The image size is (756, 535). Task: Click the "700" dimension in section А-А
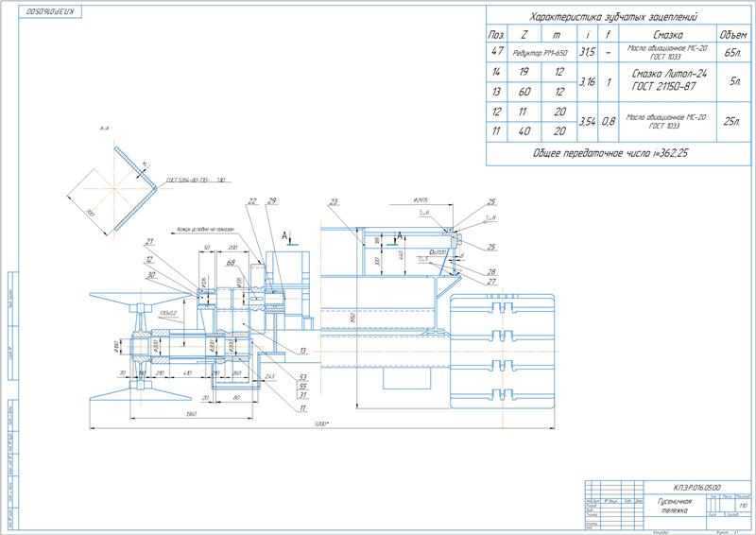[89, 213]
